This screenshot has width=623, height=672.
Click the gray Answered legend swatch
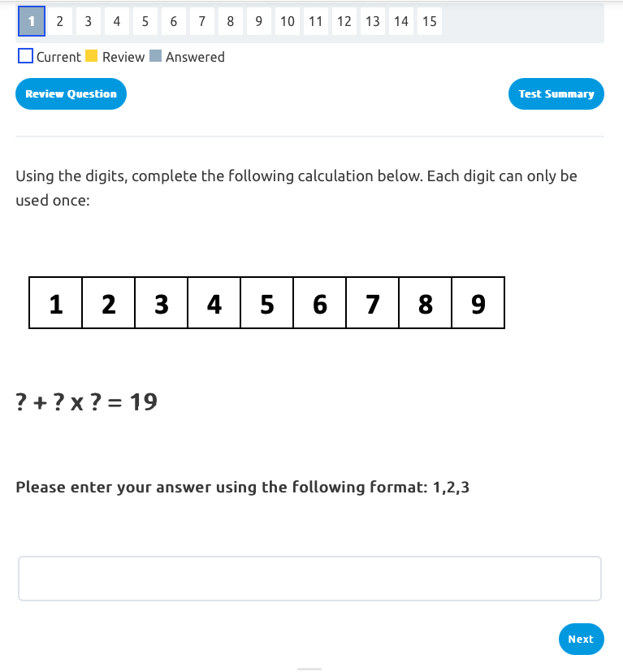tap(157, 57)
